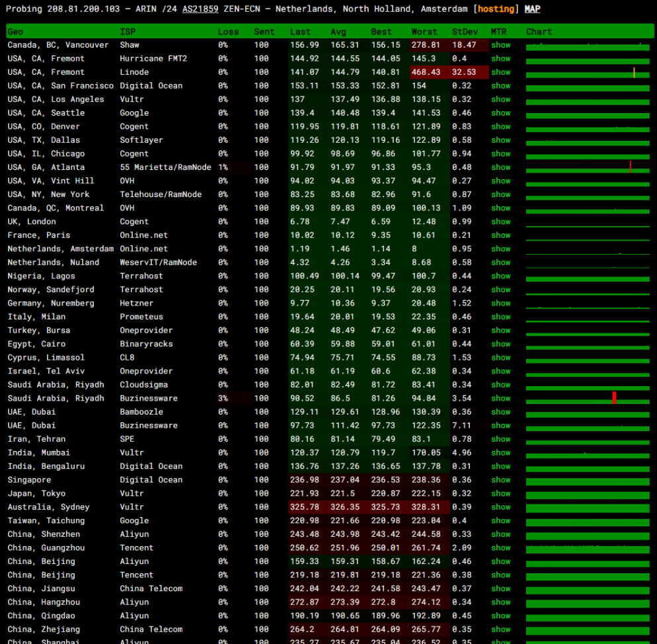The width and height of the screenshot is (657, 644).
Task: Show MTR for Zhejiang China Telecom
Action: [x=501, y=629]
